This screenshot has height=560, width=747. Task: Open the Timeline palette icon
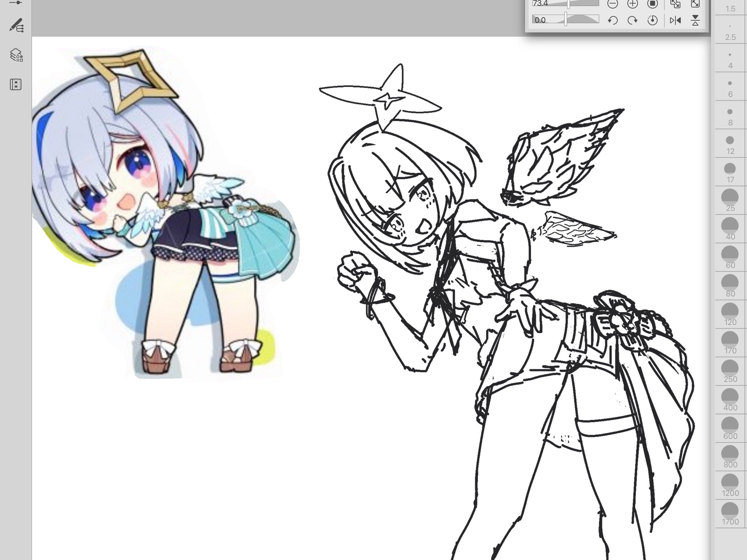(x=16, y=84)
